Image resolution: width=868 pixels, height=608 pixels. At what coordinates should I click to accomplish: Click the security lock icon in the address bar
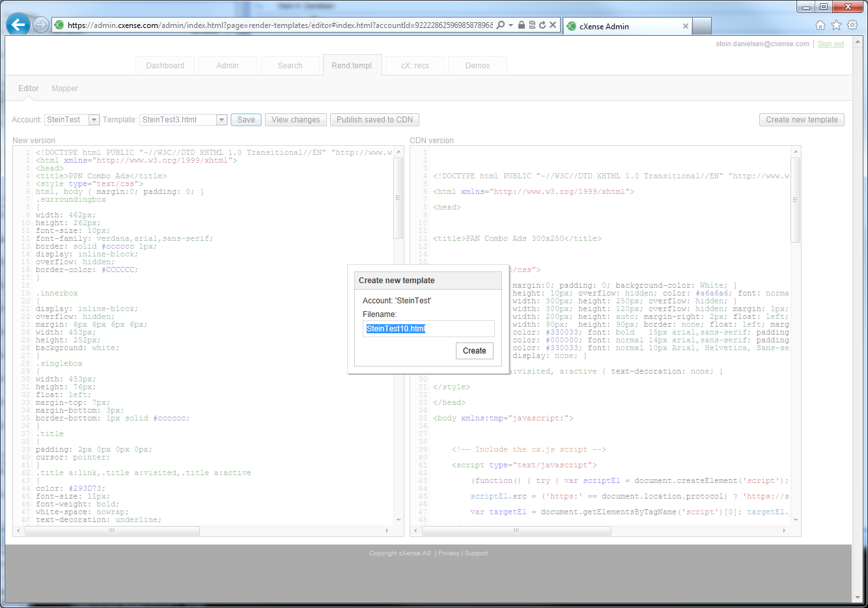(522, 25)
